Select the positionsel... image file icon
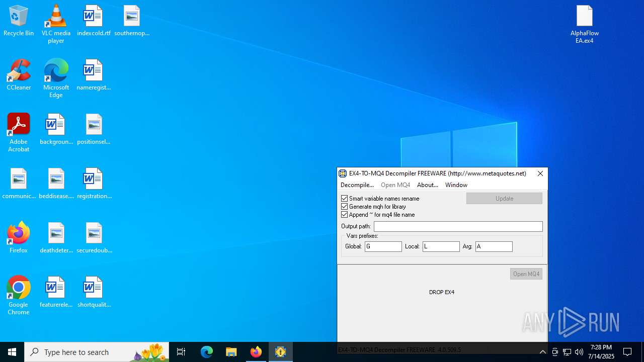This screenshot has height=362, width=644. (94, 130)
